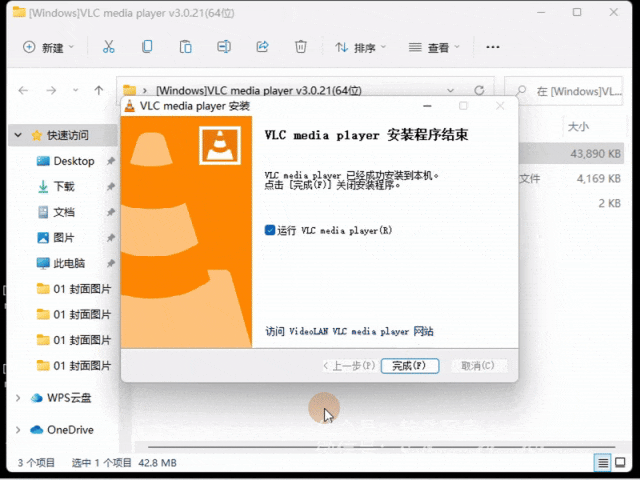Viewport: 640px width, 480px height.
Task: Click the Delete trash icon in Explorer toolbar
Action: coord(301,47)
